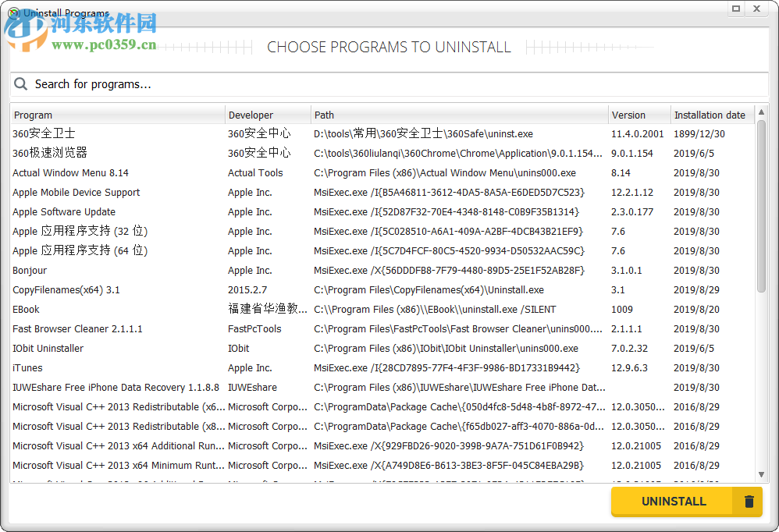Pick Fast Browser Cleaner 2.1.1.1 row
779x532 pixels.
78,329
